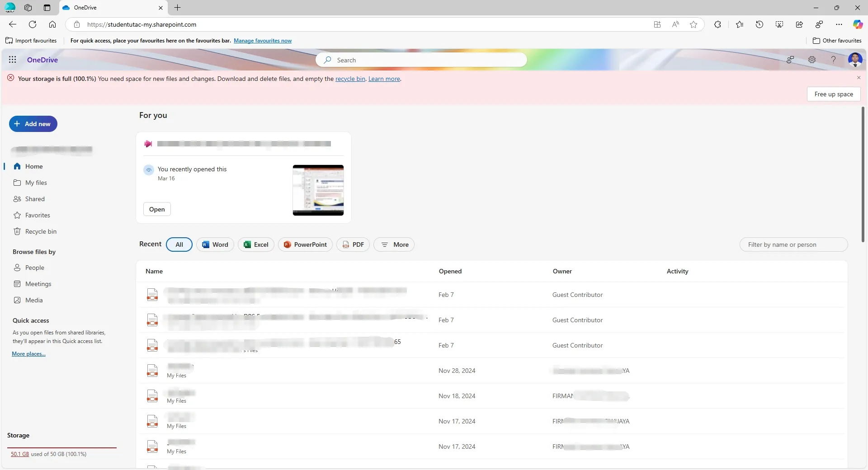The height and width of the screenshot is (470, 868).
Task: Click the OneDrive brand title
Action: [42, 60]
